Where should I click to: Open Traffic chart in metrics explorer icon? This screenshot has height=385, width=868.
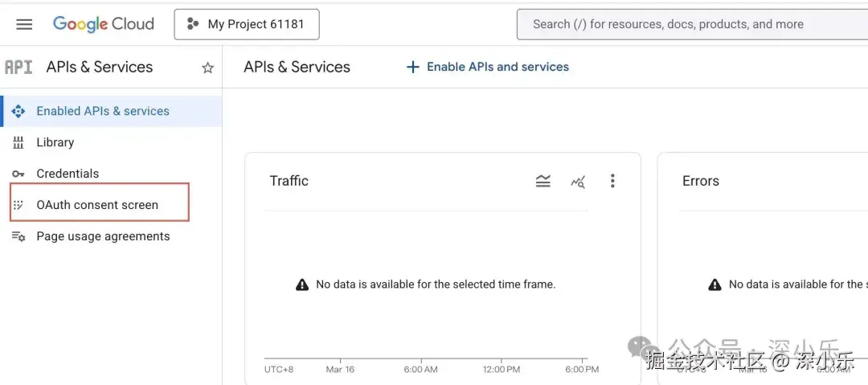coord(578,182)
